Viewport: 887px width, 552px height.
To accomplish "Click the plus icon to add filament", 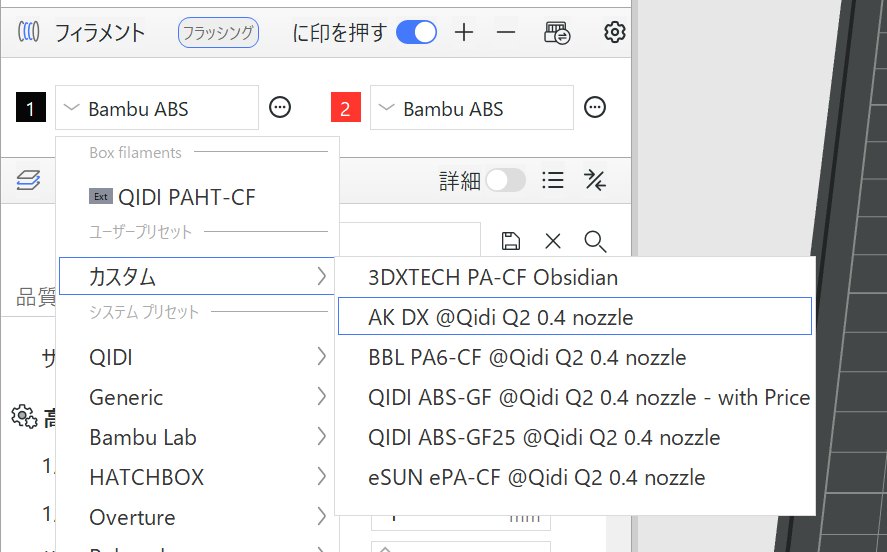I will tap(464, 33).
